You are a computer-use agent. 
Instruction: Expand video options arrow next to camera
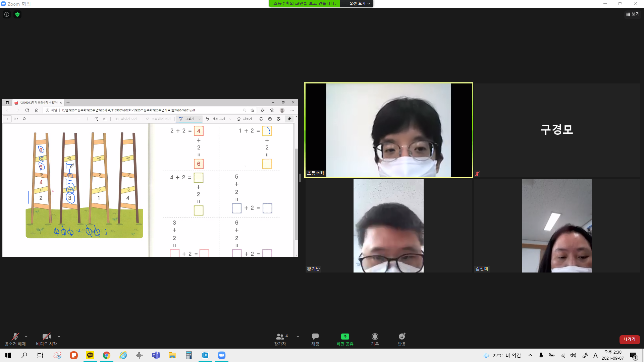[59, 337]
